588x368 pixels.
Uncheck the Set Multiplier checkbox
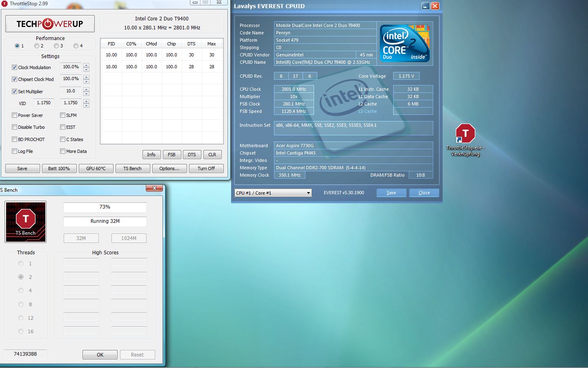[x=15, y=92]
